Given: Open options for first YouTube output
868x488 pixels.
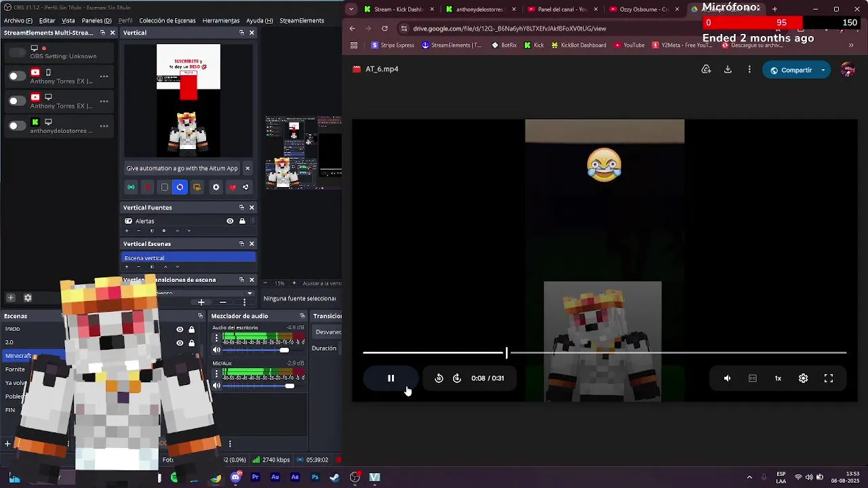Looking at the screenshot, I should (104, 77).
